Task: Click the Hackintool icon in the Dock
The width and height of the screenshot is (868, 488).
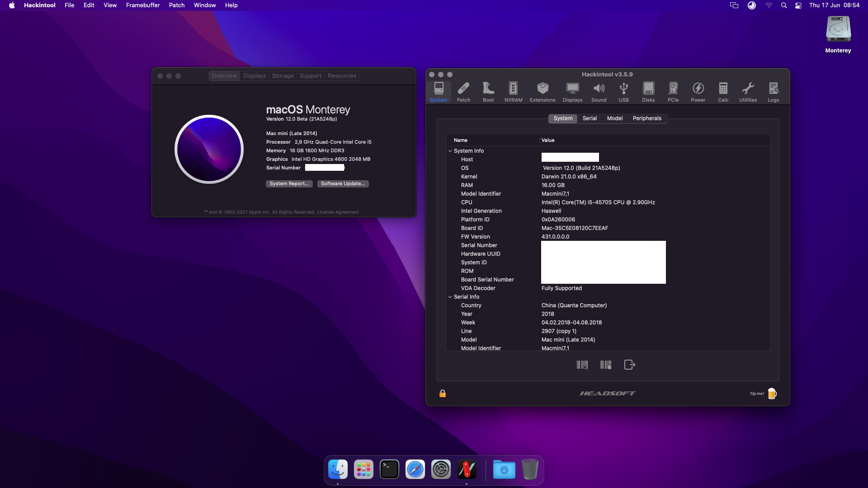Action: 467,469
